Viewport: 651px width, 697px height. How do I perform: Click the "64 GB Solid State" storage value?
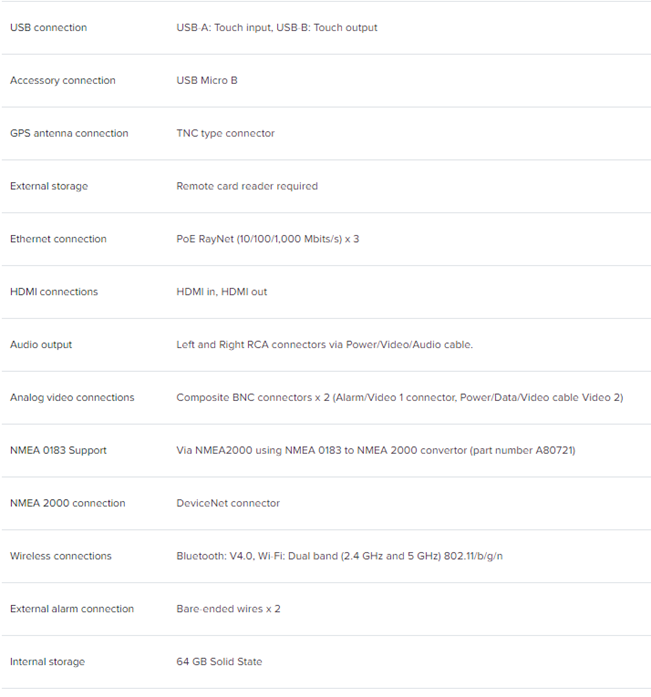point(219,662)
